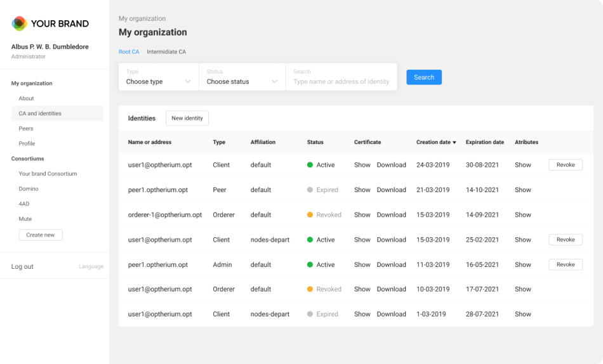Viewport: 603px width, 364px height.
Task: Click the Creation date sort arrow
Action: [454, 143]
